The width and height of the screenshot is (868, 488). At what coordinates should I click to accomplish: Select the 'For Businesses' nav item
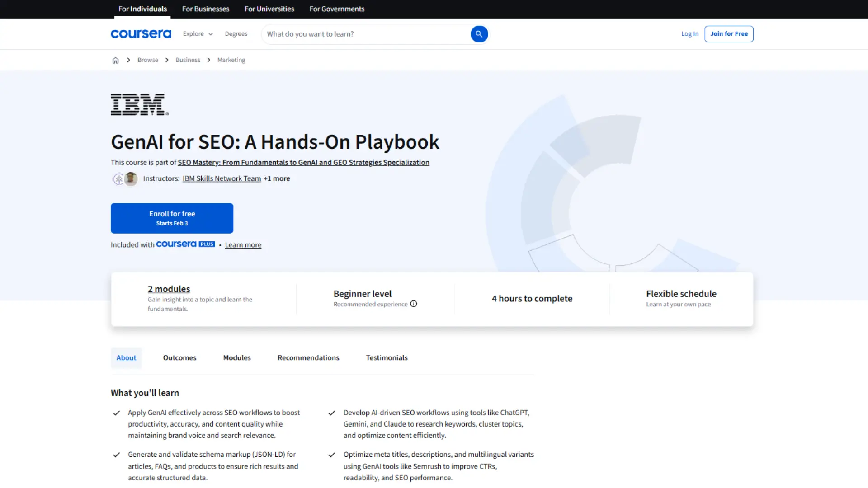pos(205,9)
